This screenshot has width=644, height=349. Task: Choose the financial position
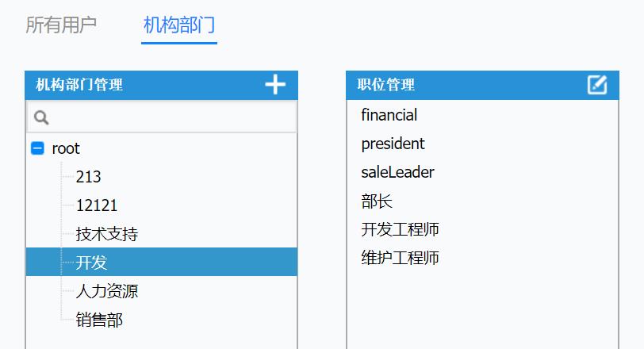(389, 115)
